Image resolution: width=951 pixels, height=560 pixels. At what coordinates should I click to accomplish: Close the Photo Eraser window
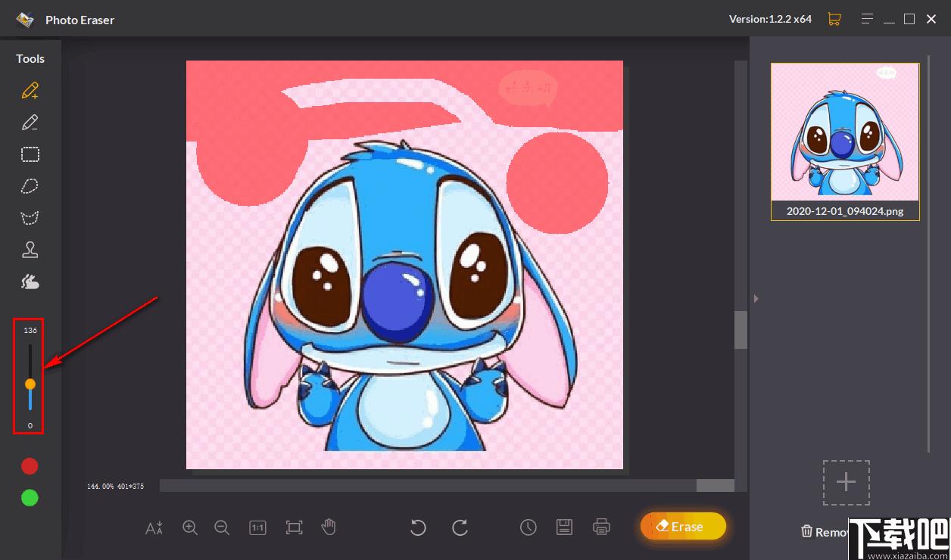coord(931,19)
